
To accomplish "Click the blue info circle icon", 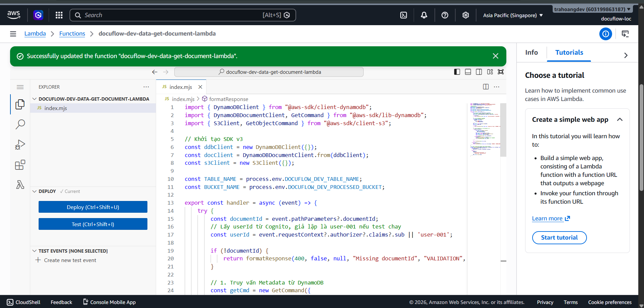I will click(x=606, y=34).
